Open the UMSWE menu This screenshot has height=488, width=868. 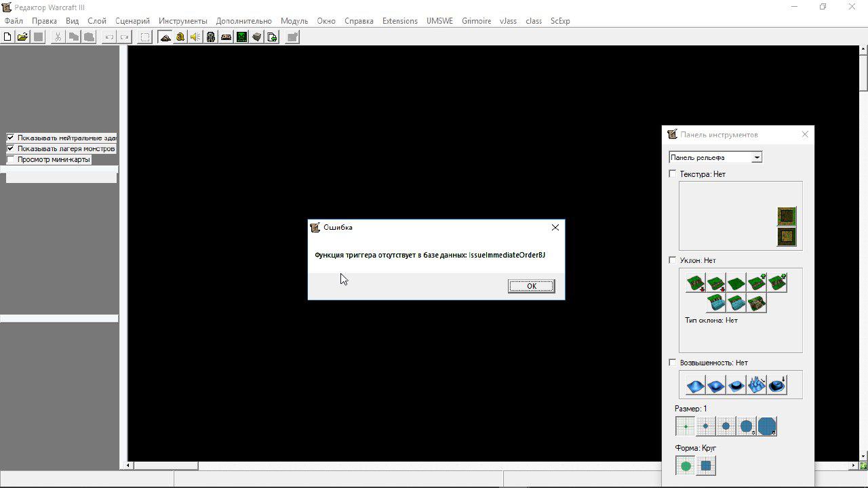coord(439,21)
